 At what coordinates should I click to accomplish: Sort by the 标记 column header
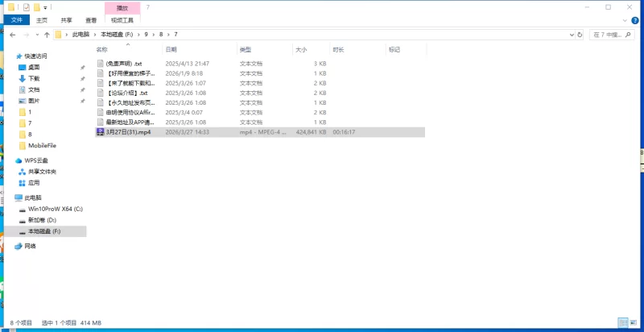tap(407, 50)
